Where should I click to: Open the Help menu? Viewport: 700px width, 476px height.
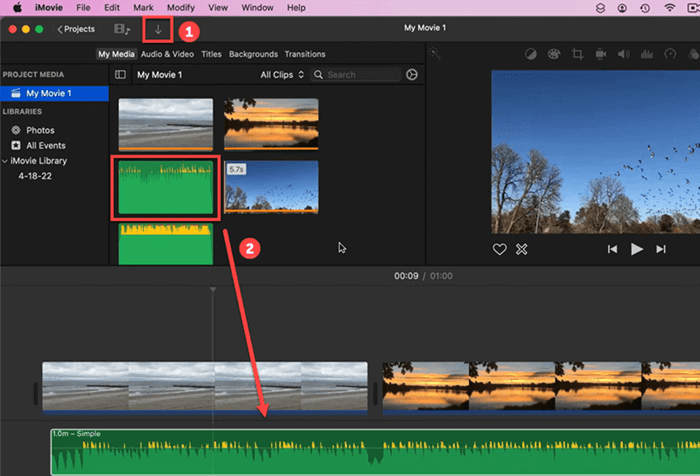point(296,8)
